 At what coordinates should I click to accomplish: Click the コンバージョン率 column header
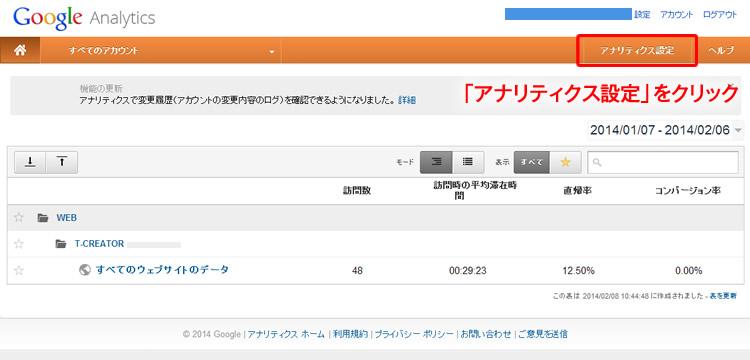coord(688,190)
